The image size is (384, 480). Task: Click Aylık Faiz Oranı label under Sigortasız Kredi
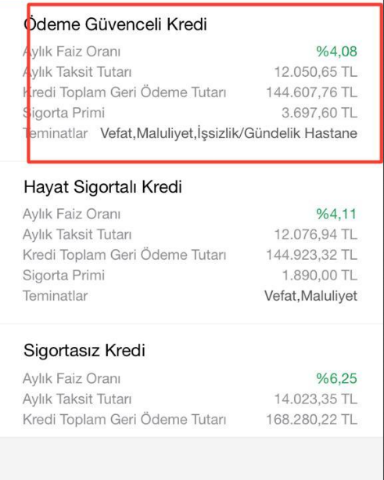(72, 379)
